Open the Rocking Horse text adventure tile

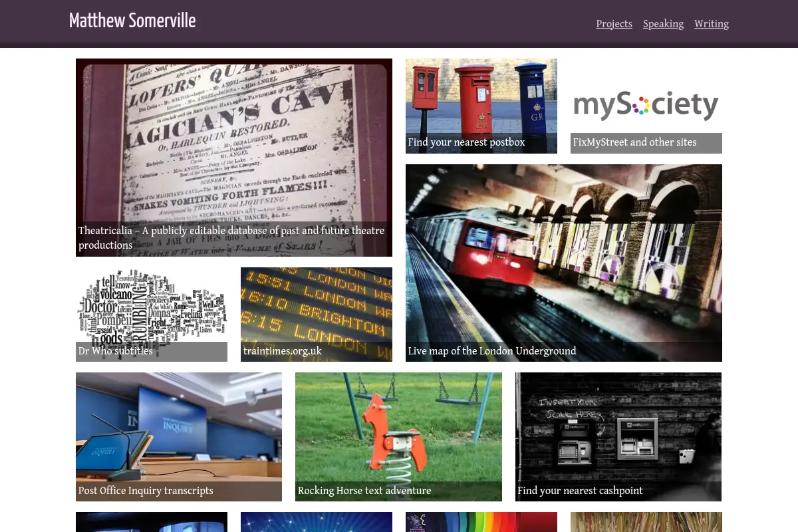pos(398,437)
